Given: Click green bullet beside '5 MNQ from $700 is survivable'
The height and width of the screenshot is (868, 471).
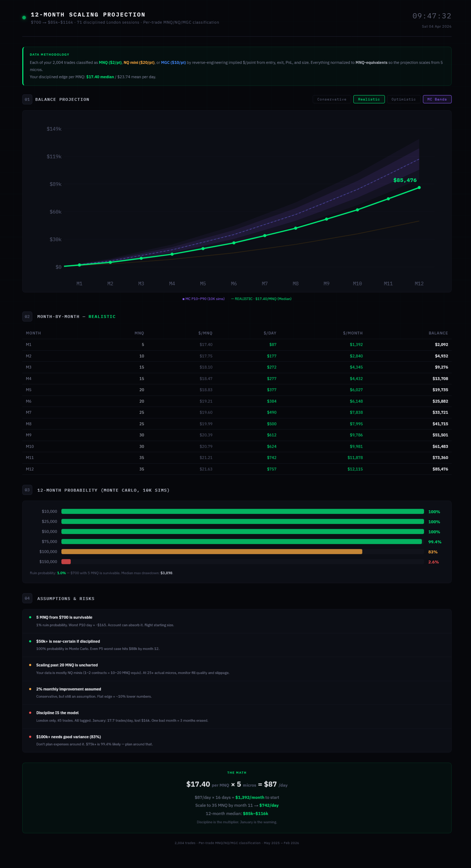Looking at the screenshot, I should click(x=30, y=618).
